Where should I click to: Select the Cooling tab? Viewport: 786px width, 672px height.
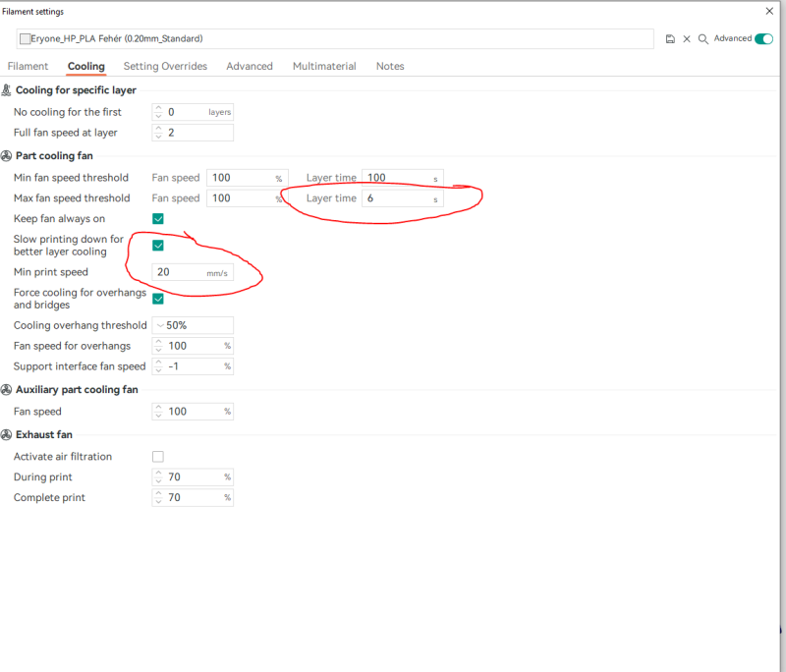coord(86,66)
